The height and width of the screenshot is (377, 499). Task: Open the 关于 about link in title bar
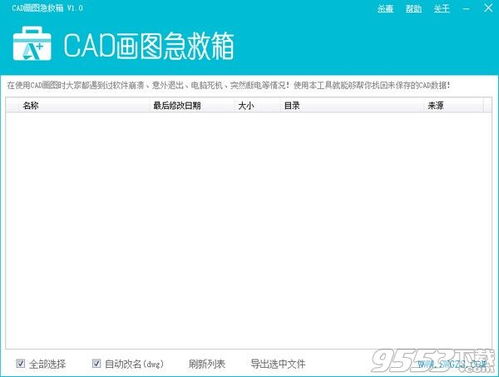pos(442,9)
